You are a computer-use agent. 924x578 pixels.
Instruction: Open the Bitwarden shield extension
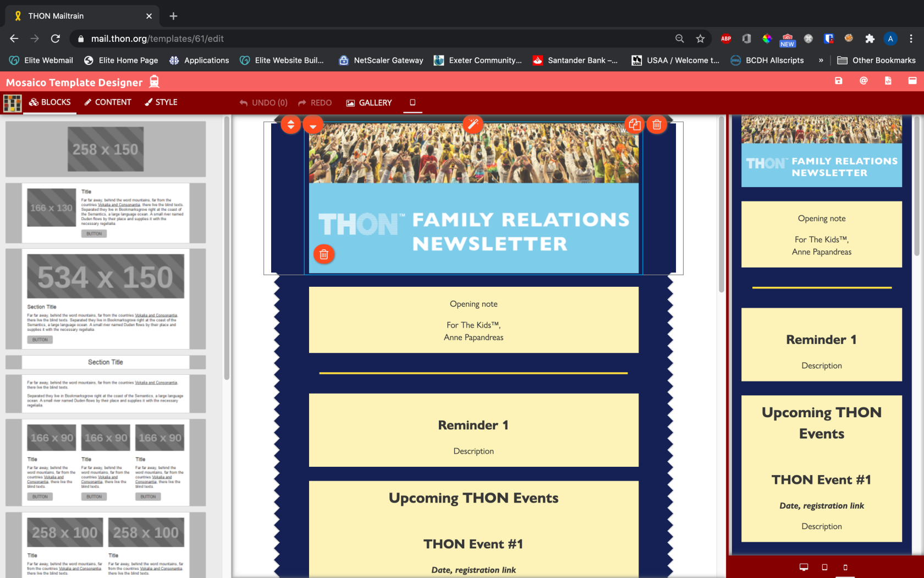[828, 39]
